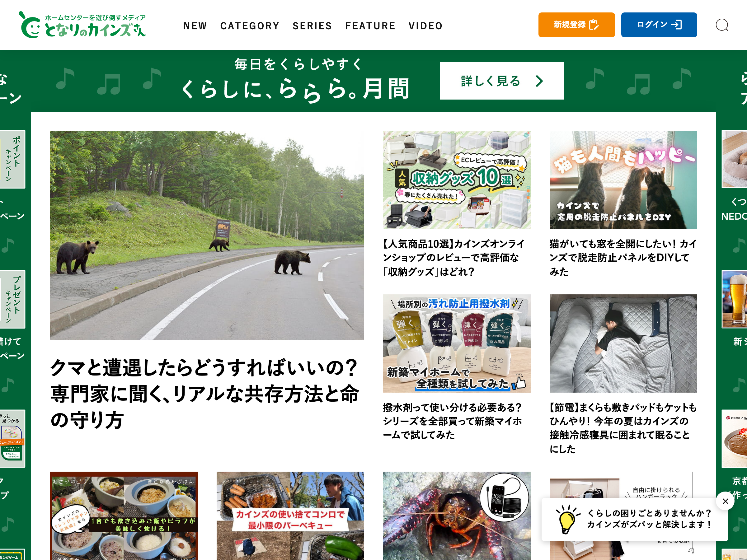Screen dimensions: 747x560
Task: Open the 人気商品10選 article title
Action: (453, 258)
